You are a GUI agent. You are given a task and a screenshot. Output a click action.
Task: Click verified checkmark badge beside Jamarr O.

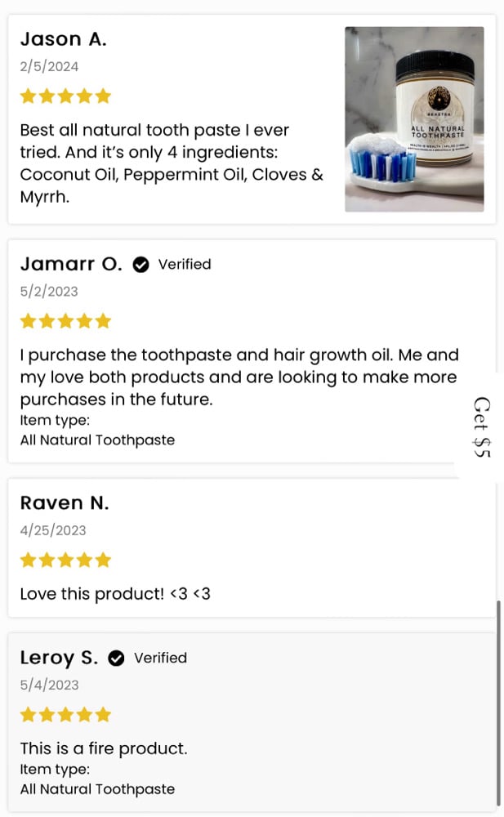pos(140,265)
